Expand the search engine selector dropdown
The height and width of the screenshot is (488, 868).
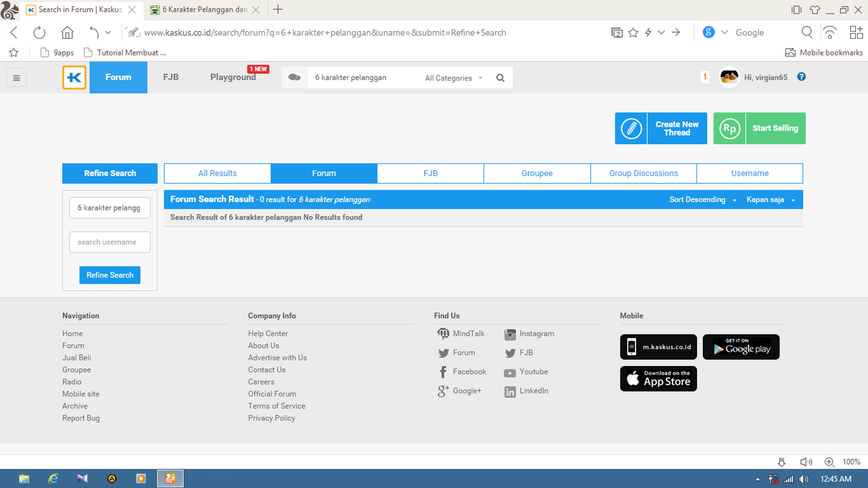pos(725,33)
